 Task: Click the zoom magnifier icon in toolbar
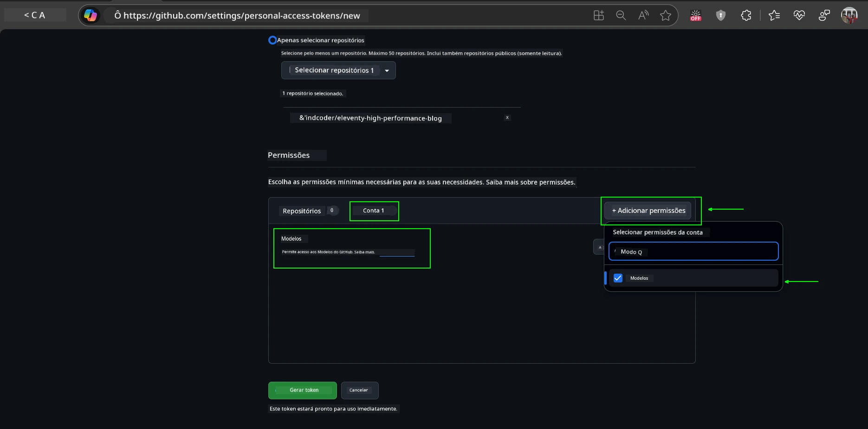pyautogui.click(x=621, y=15)
